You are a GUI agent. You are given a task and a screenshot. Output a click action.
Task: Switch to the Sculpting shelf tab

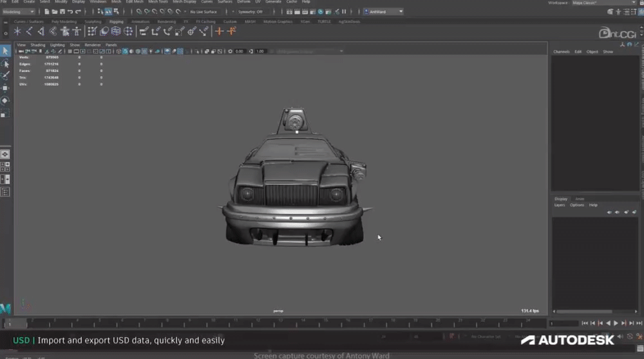click(93, 22)
